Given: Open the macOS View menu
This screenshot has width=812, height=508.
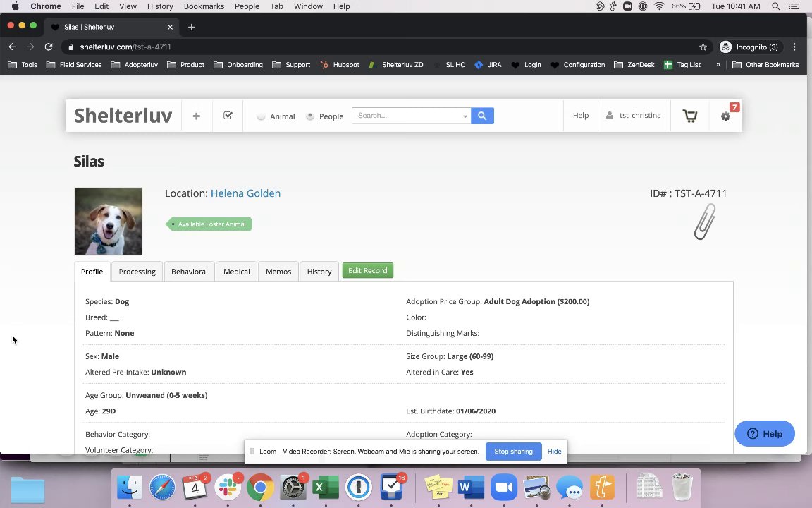Looking at the screenshot, I should click(x=128, y=6).
